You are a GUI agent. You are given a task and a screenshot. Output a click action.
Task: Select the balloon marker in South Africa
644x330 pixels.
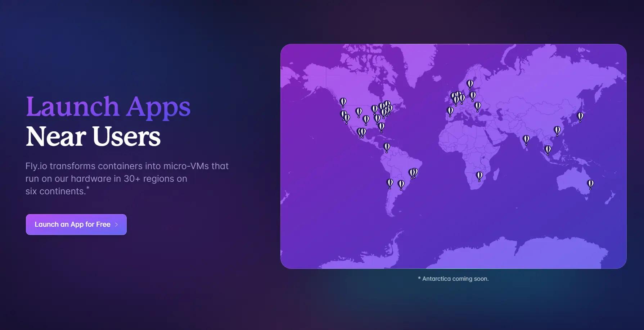coord(479,176)
